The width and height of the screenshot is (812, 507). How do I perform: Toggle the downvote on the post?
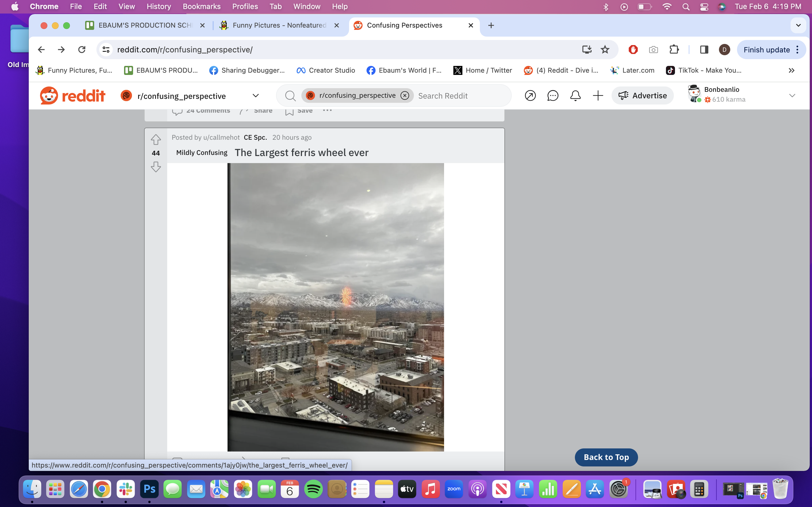(x=156, y=166)
